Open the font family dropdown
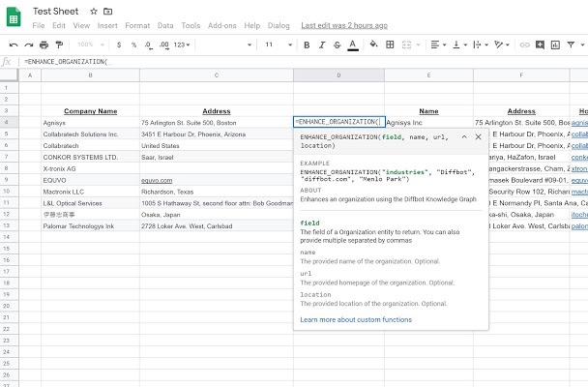This screenshot has width=588, height=387. 225,45
